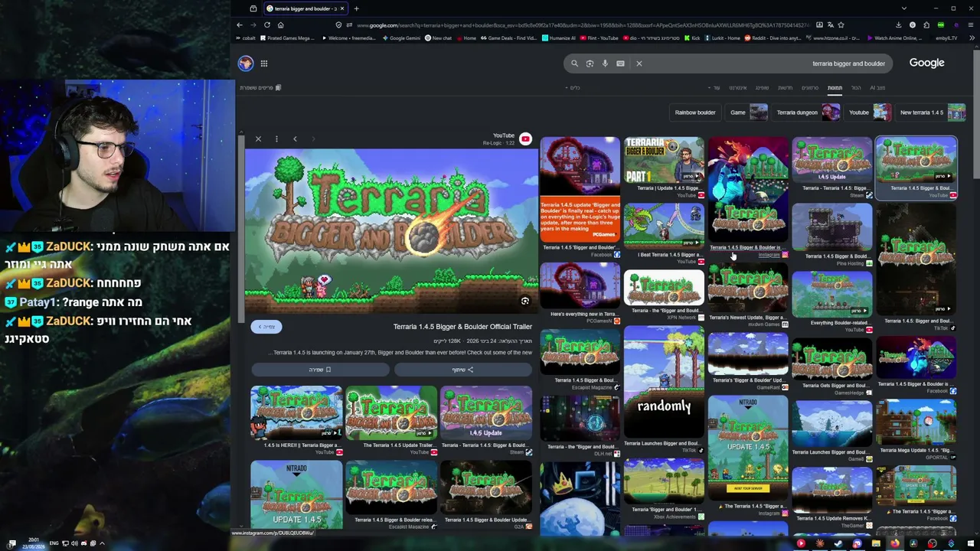This screenshot has height=551, width=980.
Task: Open the 'cobalt' bookmark
Action: [x=247, y=37]
